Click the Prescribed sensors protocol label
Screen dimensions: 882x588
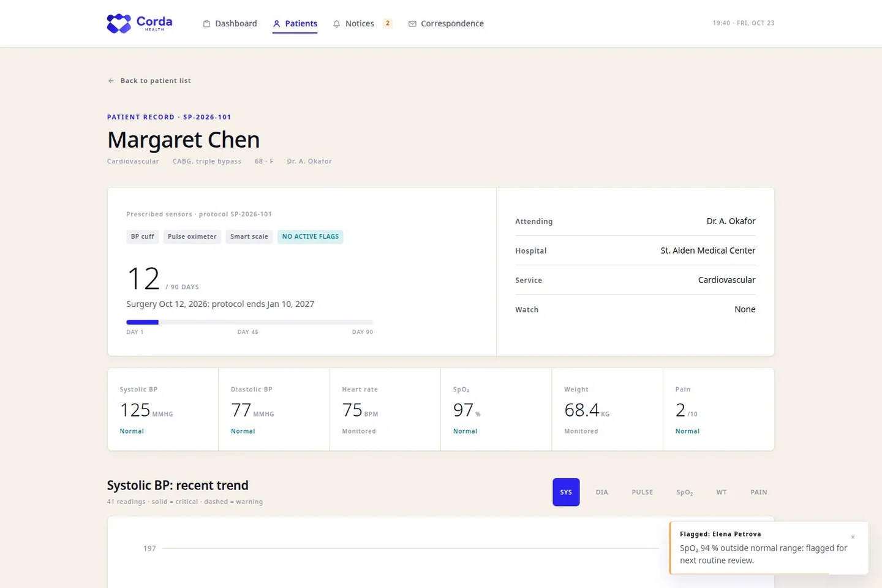click(199, 214)
